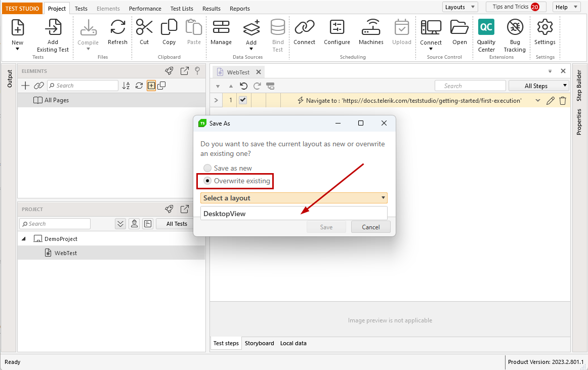Viewport: 588px width, 370px height.
Task: Open the Test Lists ribbon tab
Action: (182, 8)
